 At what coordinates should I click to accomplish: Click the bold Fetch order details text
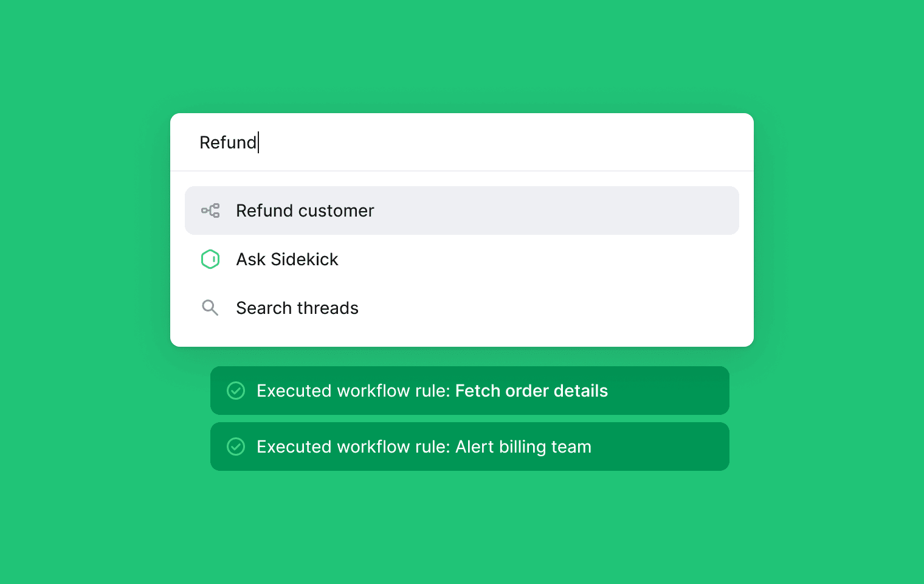pyautogui.click(x=531, y=391)
